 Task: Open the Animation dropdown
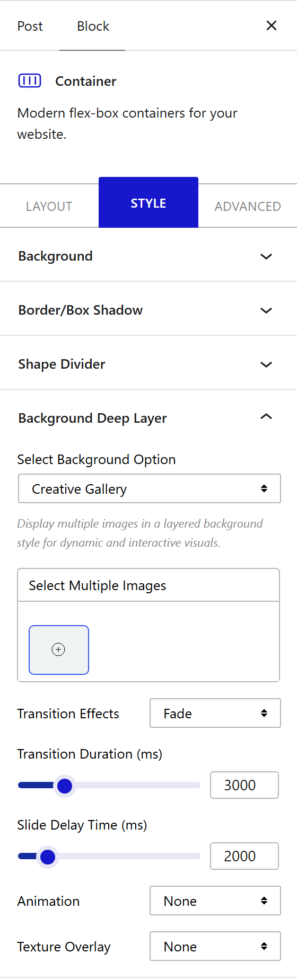pyautogui.click(x=215, y=901)
